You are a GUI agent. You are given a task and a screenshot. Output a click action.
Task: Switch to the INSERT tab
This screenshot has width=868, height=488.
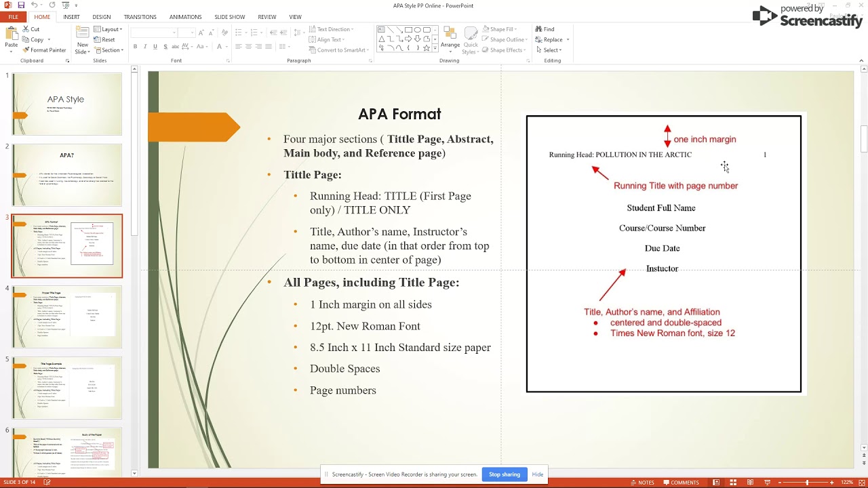coord(71,17)
